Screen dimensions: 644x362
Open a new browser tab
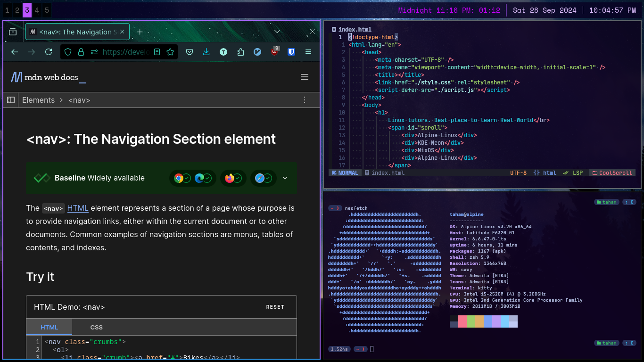tap(140, 32)
